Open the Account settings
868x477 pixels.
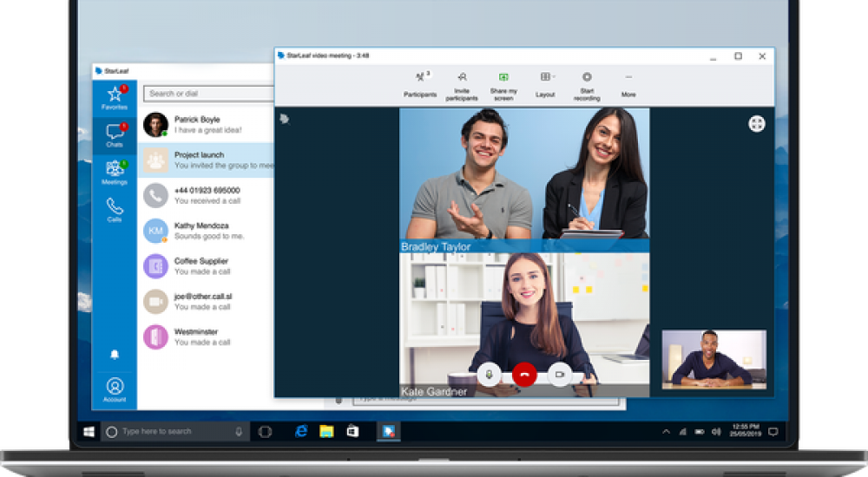pyautogui.click(x=115, y=389)
